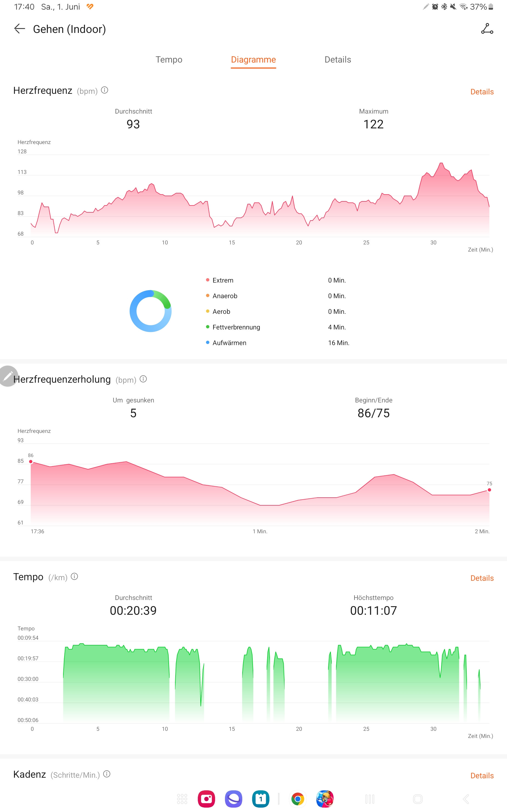Open the calendar app icon in taskbar
The image size is (507, 812).
(x=261, y=799)
